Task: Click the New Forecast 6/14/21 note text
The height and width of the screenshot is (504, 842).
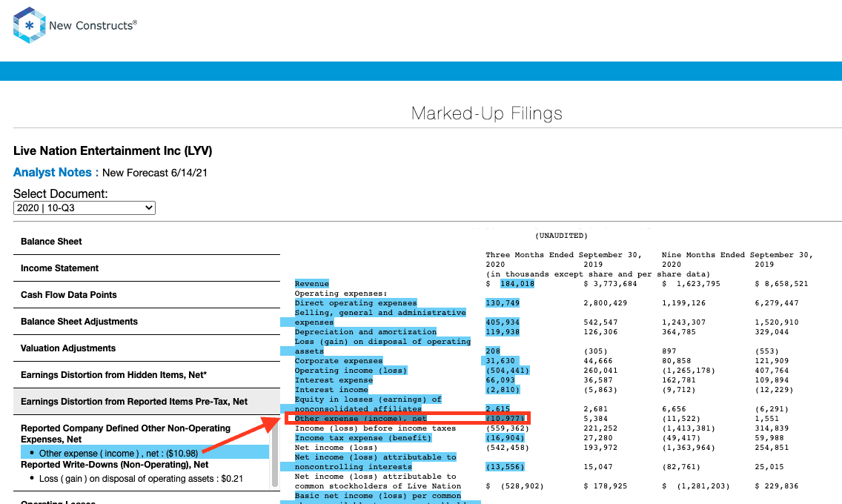Action: pyautogui.click(x=155, y=173)
